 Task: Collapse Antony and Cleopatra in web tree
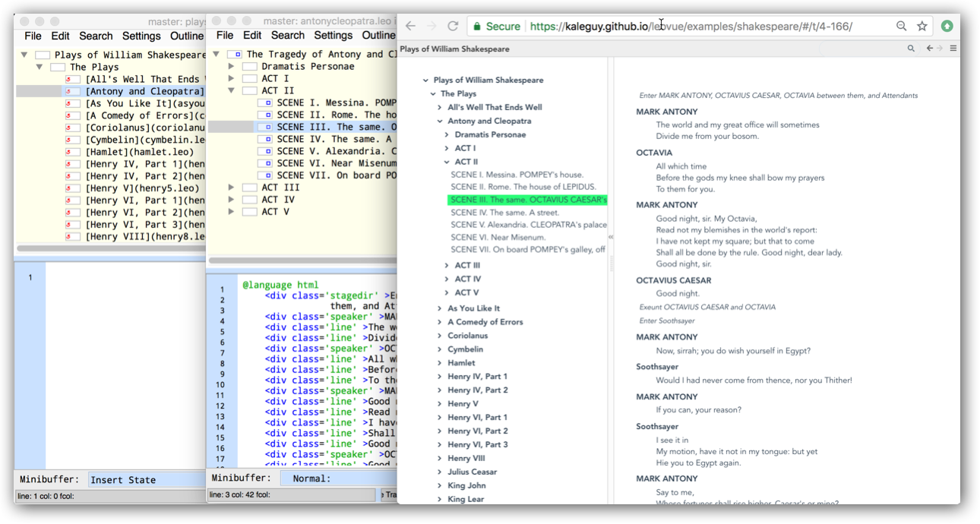coord(440,121)
